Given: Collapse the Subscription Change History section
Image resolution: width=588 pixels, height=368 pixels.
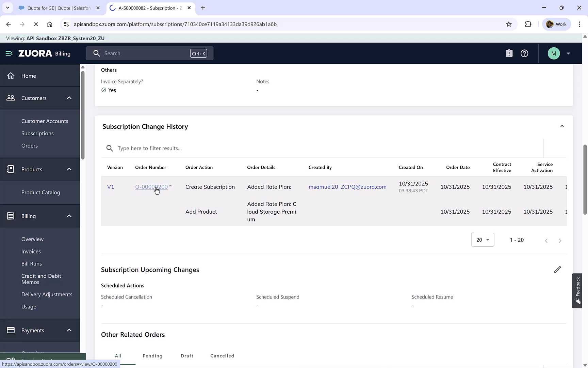Looking at the screenshot, I should click(562, 126).
